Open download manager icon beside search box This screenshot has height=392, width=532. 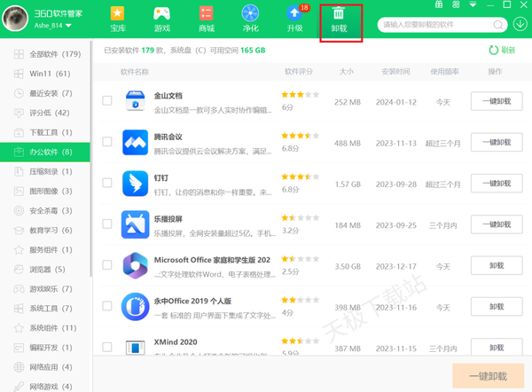[x=520, y=24]
